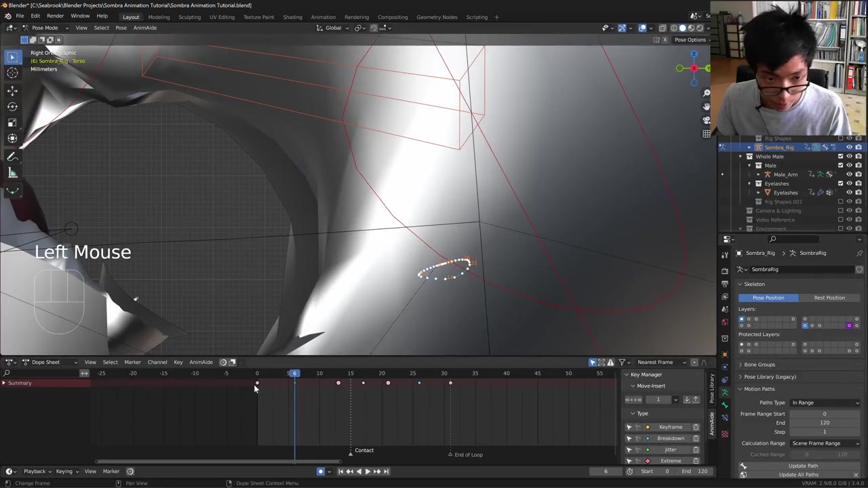Switch to the Animation workspace tab
The height and width of the screenshot is (488, 868).
coord(323,17)
